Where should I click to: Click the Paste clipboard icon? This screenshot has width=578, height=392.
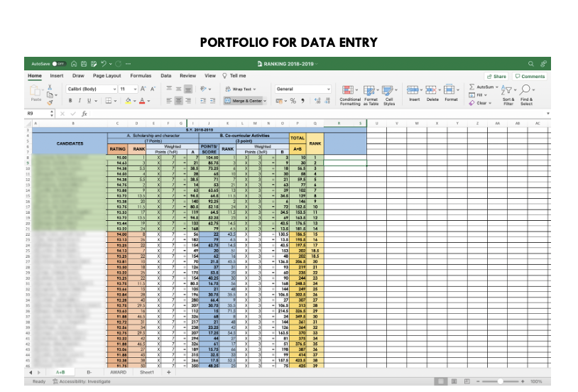[36, 90]
